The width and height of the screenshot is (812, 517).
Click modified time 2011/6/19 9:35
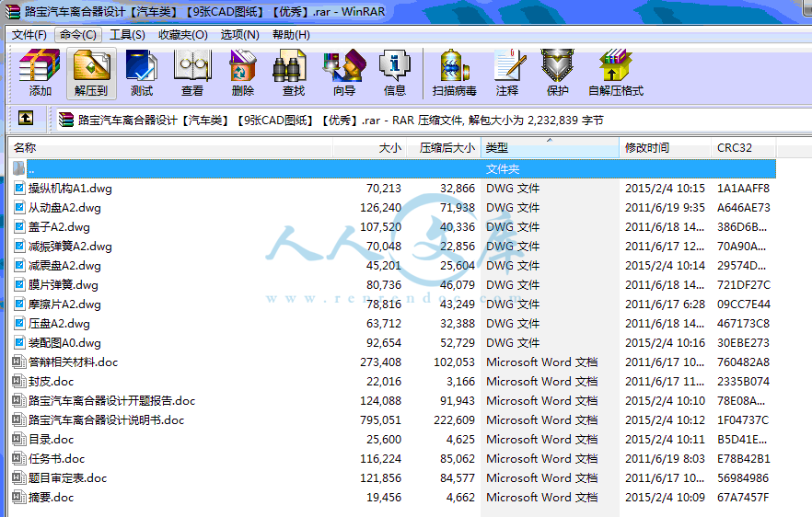pyautogui.click(x=665, y=208)
